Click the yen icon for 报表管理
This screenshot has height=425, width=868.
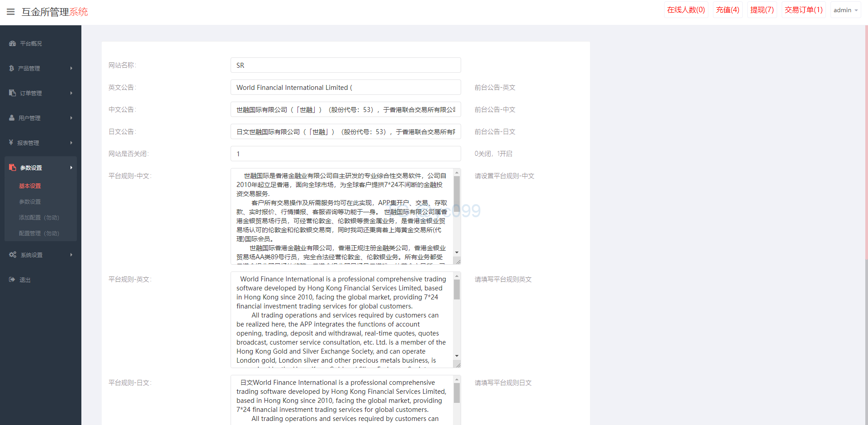[11, 143]
